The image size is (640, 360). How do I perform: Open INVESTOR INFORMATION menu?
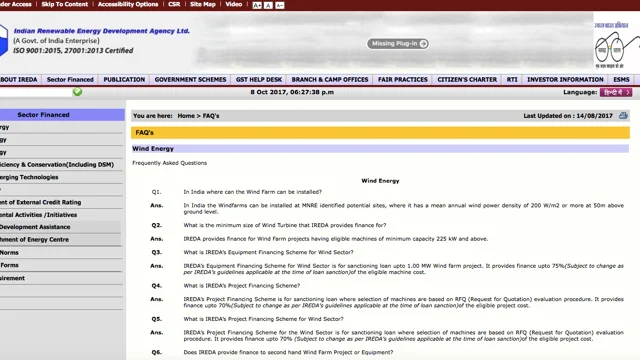pos(565,80)
